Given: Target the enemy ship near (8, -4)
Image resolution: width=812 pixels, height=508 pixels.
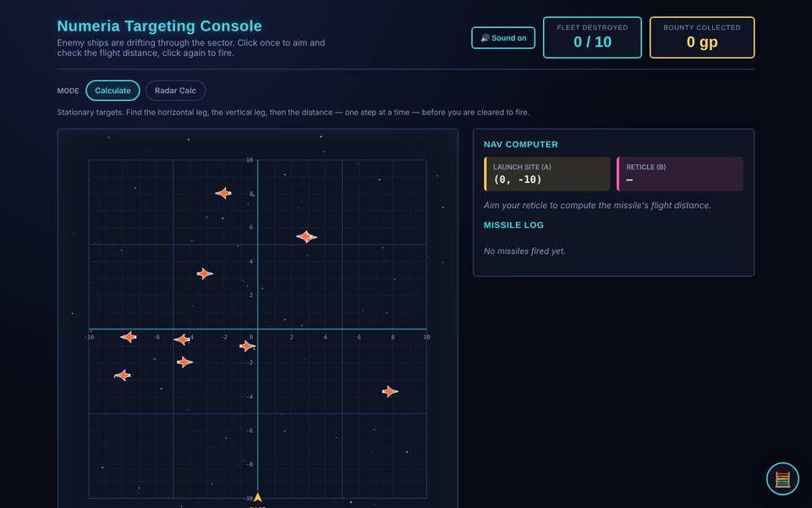Looking at the screenshot, I should tap(390, 391).
